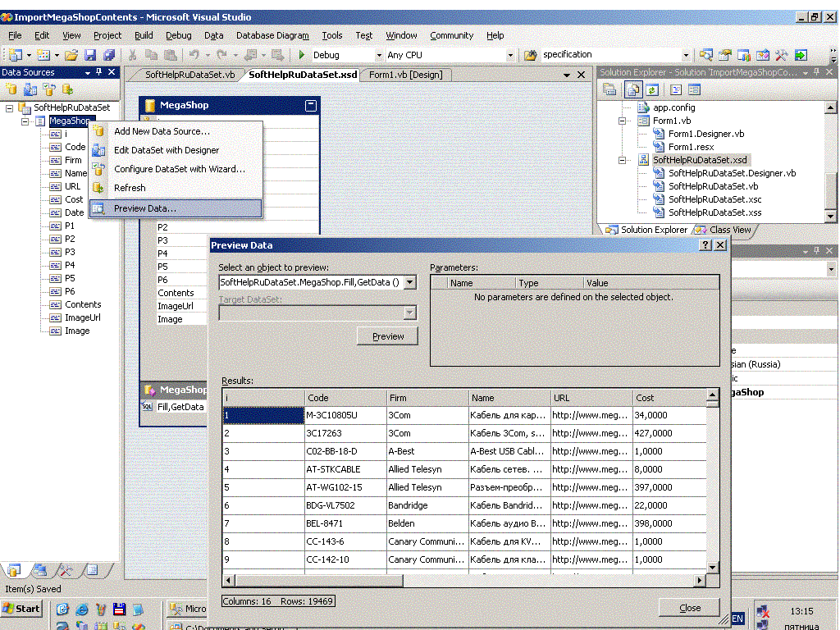The image size is (840, 630).
Task: Open the Community menu
Action: (452, 35)
